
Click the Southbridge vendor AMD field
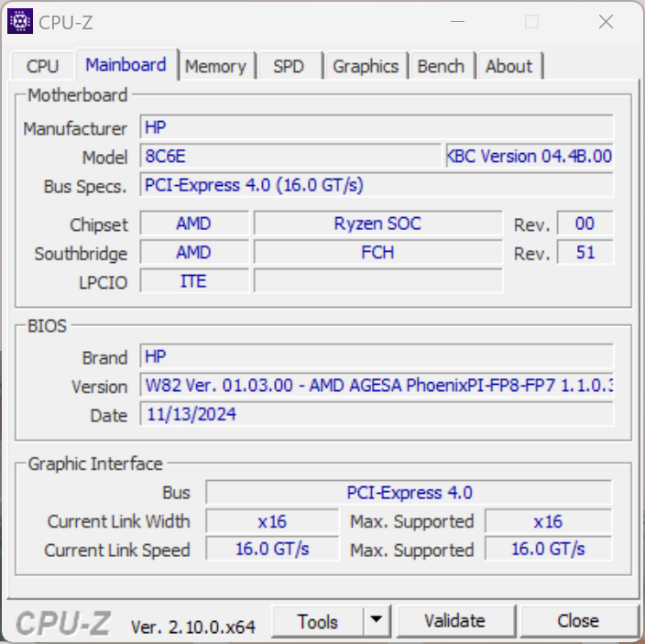tap(194, 252)
